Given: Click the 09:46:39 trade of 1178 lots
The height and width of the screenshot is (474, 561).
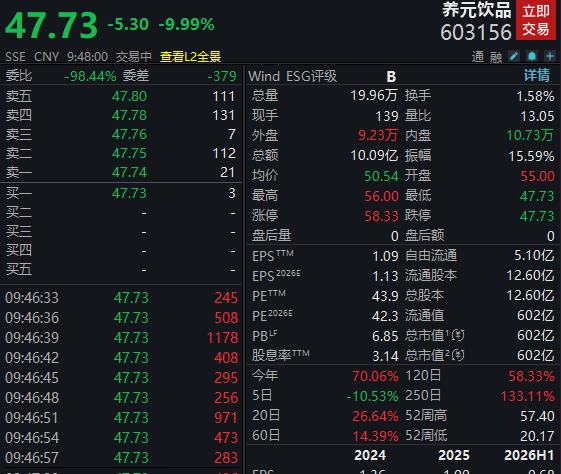Looking at the screenshot, I should (x=121, y=338).
